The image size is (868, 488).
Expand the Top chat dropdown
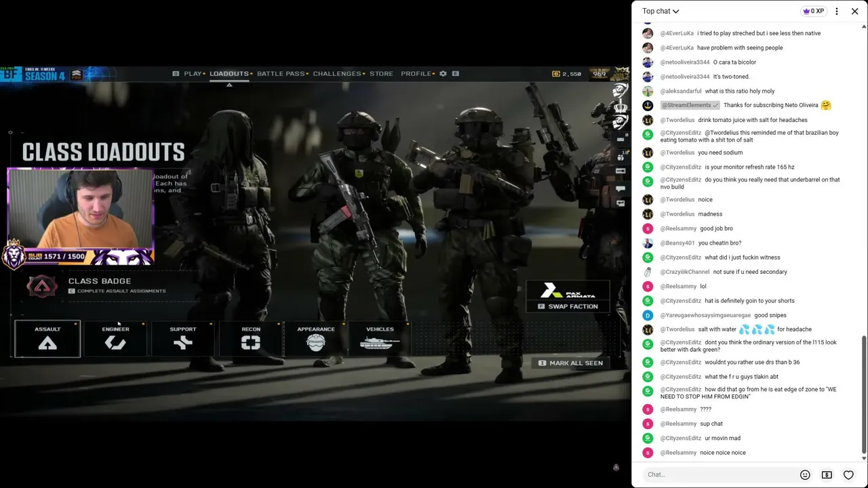[660, 11]
